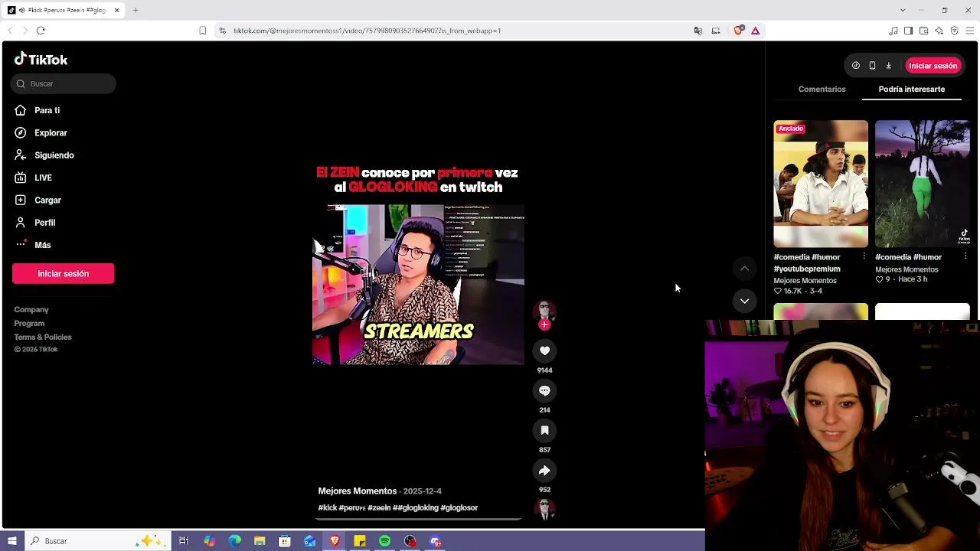Click the #gloglosor hashtag
The width and height of the screenshot is (980, 551).
pyautogui.click(x=459, y=508)
